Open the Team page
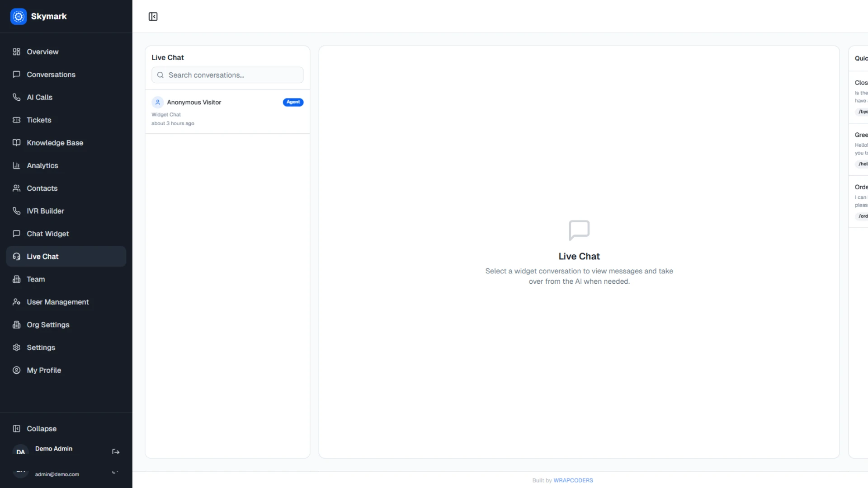Screen dimensions: 868x488 coord(66,279)
